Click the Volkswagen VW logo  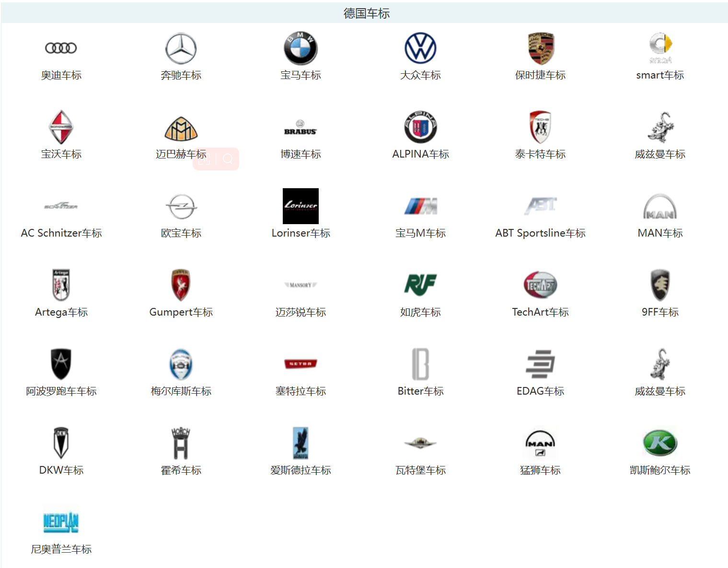(x=420, y=48)
